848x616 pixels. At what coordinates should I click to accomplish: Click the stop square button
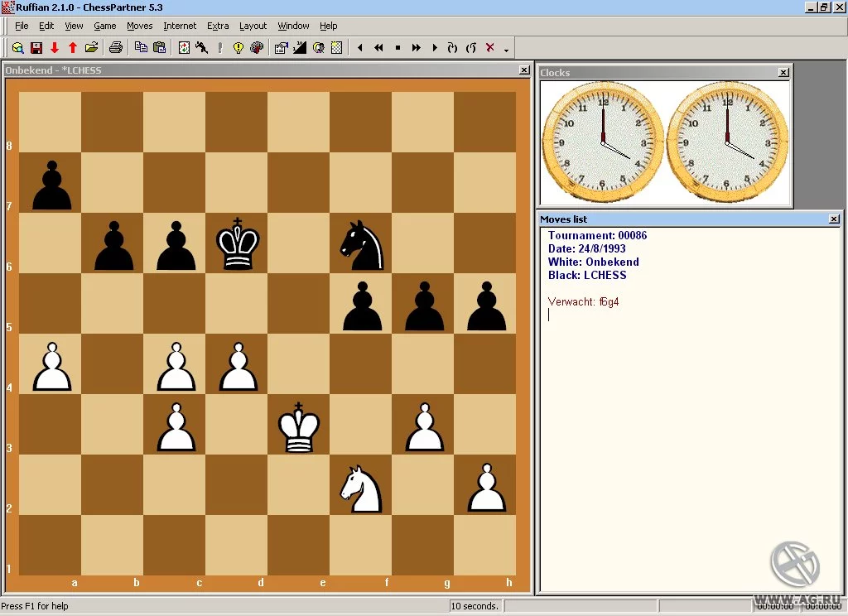397,47
